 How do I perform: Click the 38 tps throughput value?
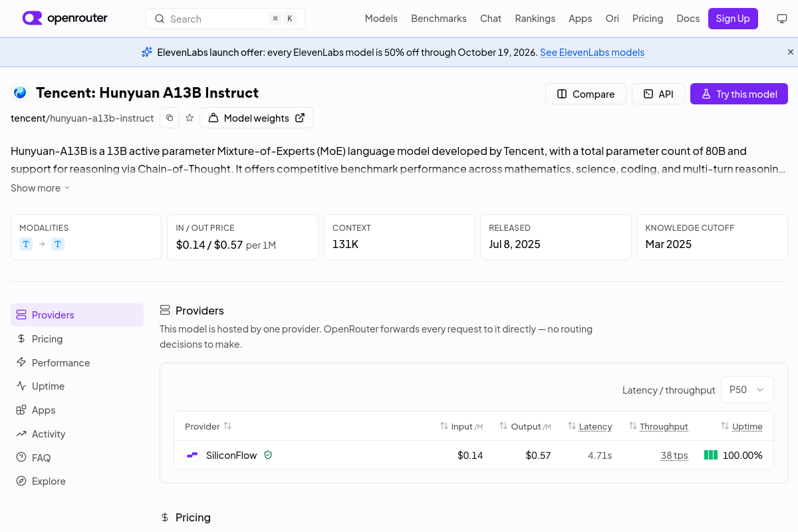tap(674, 456)
